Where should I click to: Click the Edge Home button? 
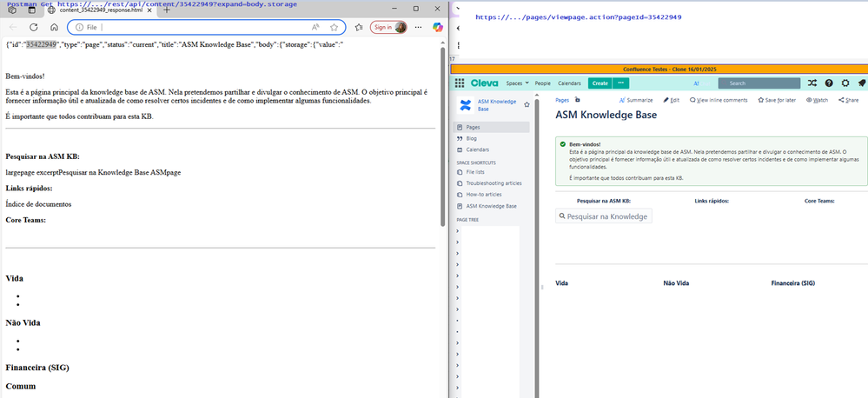pyautogui.click(x=54, y=27)
